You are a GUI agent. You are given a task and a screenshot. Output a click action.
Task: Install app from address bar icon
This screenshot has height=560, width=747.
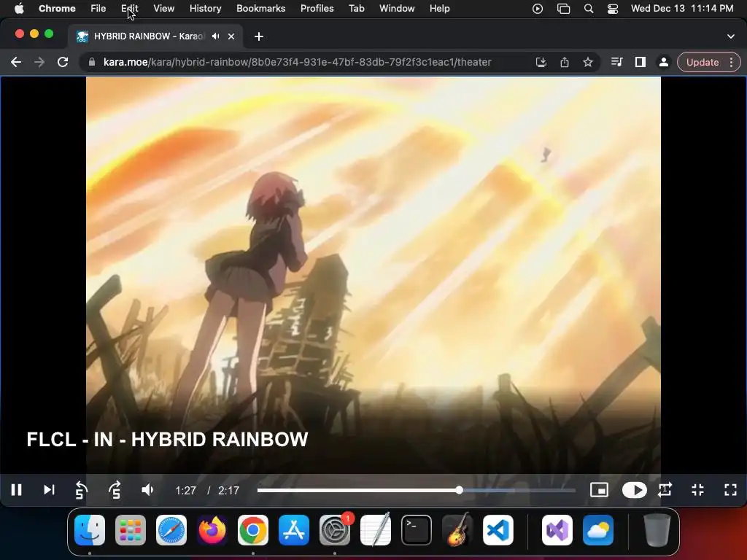(x=541, y=62)
